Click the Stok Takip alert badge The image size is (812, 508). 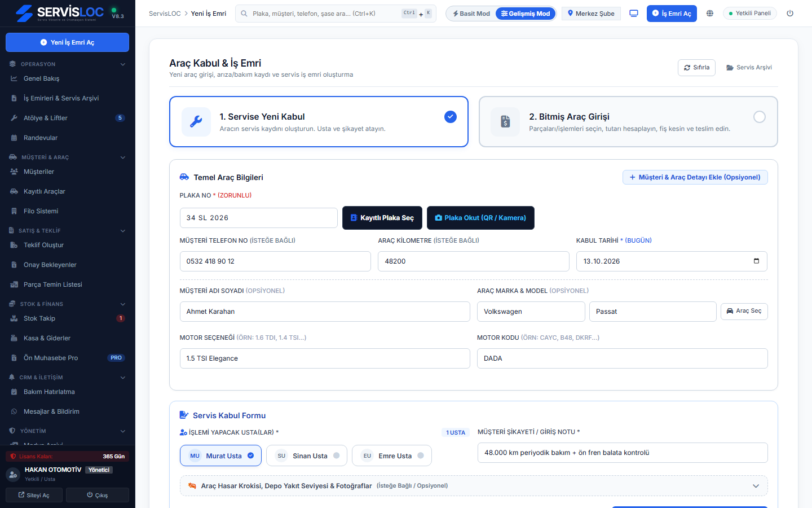tap(121, 318)
